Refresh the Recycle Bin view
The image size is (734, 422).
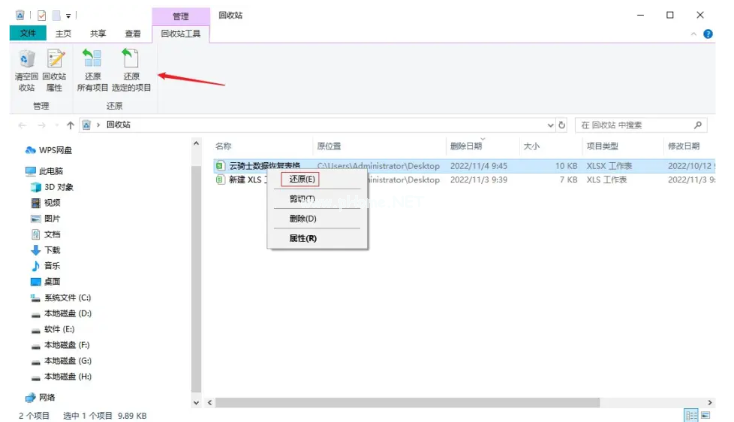[562, 125]
